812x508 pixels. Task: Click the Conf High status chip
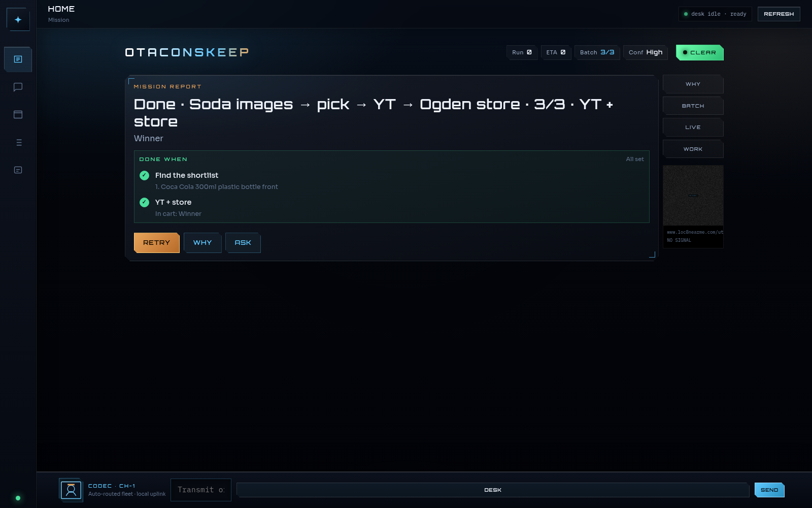[x=646, y=52]
